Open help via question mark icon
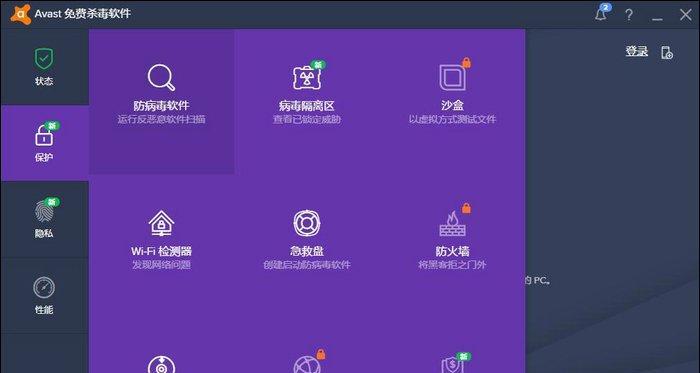Screen dimensions: 700x373 (629, 15)
